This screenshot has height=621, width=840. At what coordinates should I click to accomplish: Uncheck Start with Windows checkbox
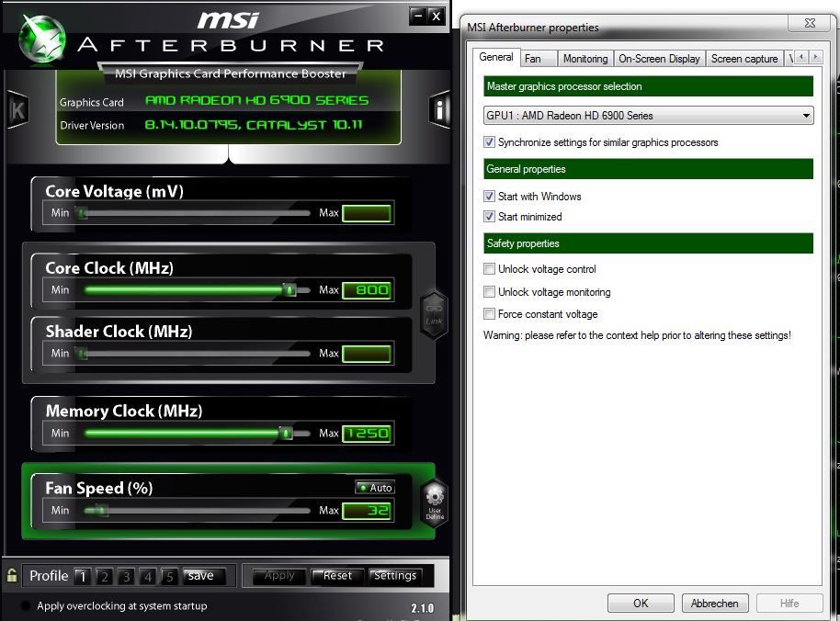[489, 196]
